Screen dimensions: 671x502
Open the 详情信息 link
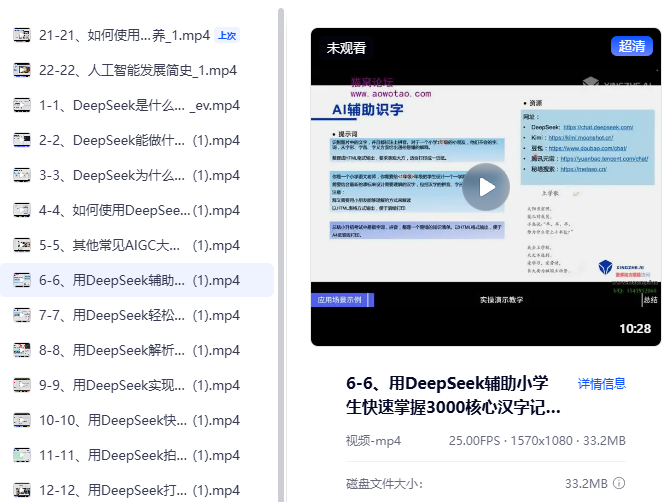602,383
